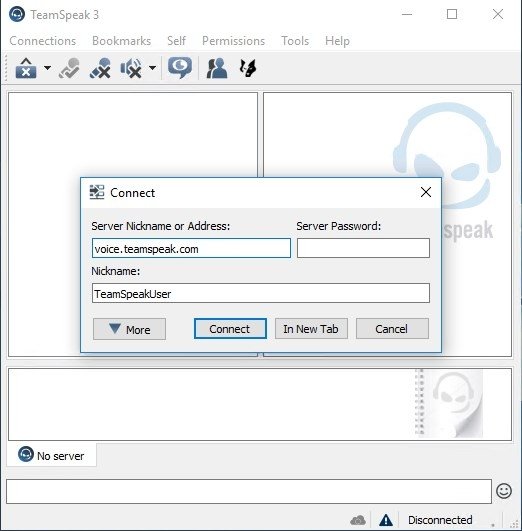The image size is (522, 531).
Task: Click the warning triangle status icon
Action: (386, 520)
